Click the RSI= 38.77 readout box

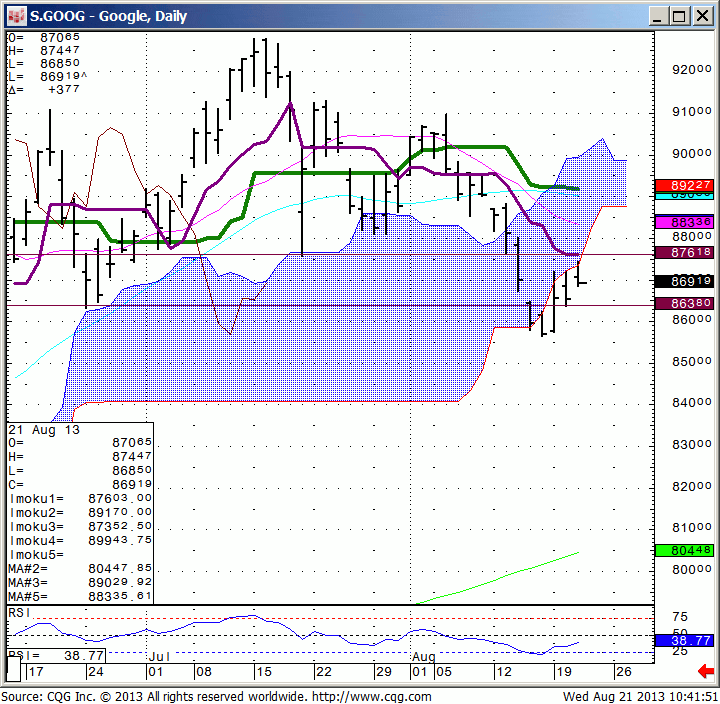[x=56, y=655]
